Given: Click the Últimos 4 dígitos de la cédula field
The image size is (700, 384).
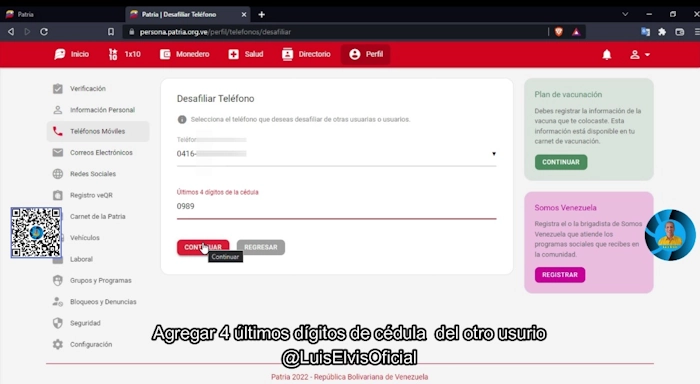Looking at the screenshot, I should pyautogui.click(x=336, y=206).
